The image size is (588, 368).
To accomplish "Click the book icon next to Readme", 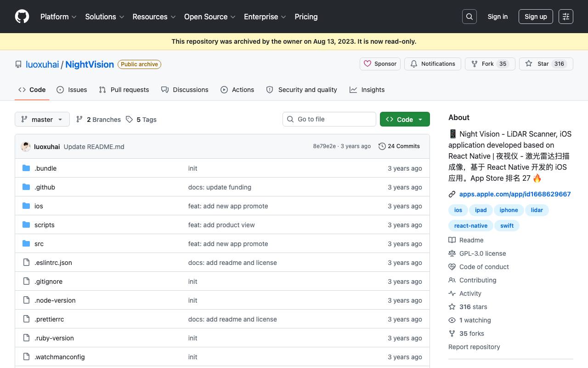I will (x=452, y=240).
